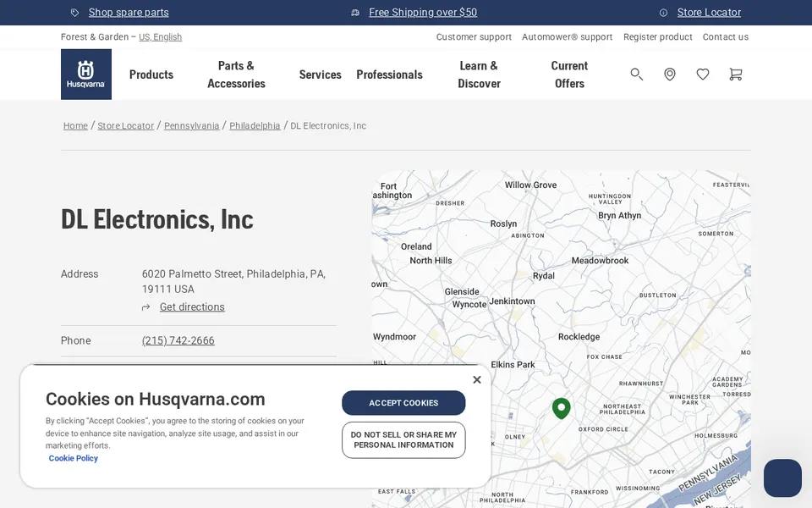
Task: Click the info icon beside Store Locator
Action: 663,13
